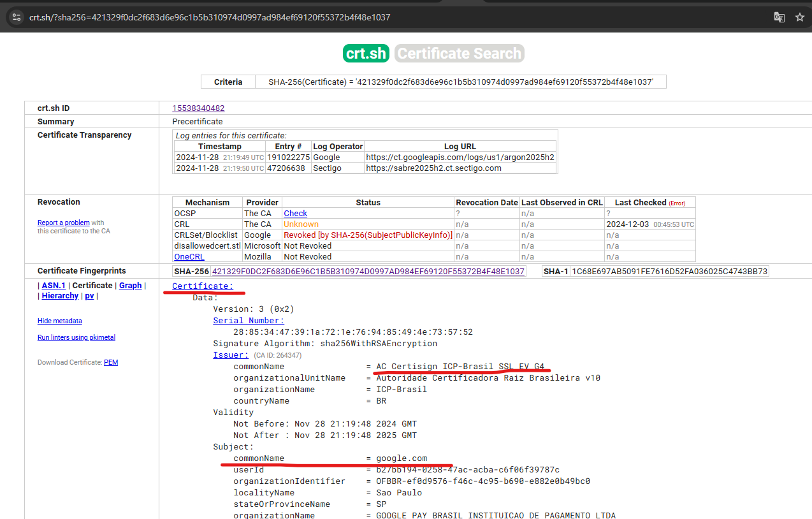Click the Certificate: heading link

[203, 286]
